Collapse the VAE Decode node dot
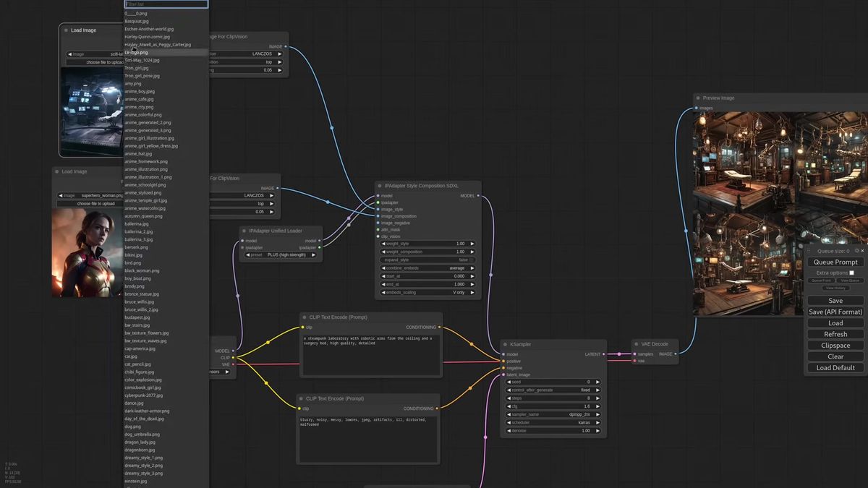868x488 pixels. point(637,344)
